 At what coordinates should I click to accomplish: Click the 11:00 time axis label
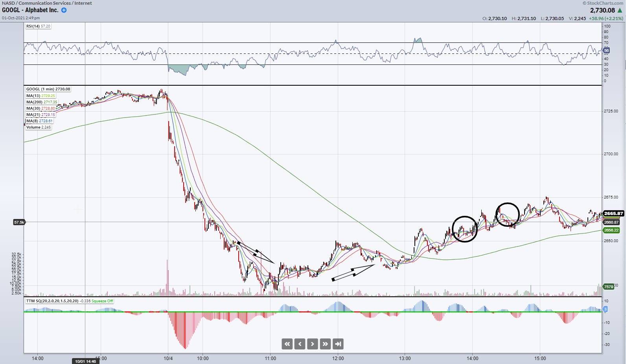pos(271,358)
